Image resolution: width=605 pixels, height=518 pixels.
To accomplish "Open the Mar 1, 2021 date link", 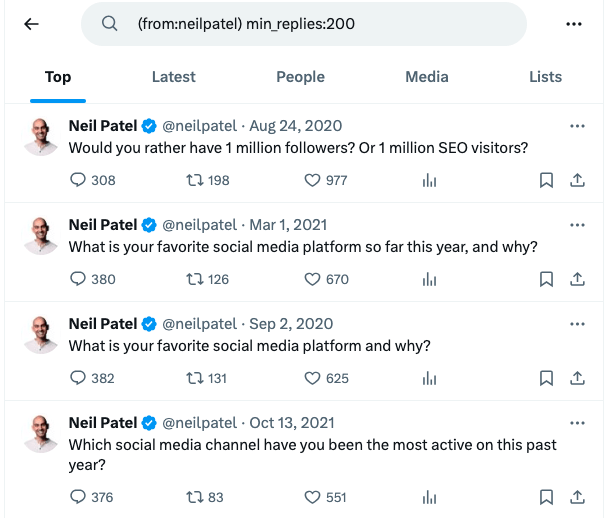I will (286, 225).
